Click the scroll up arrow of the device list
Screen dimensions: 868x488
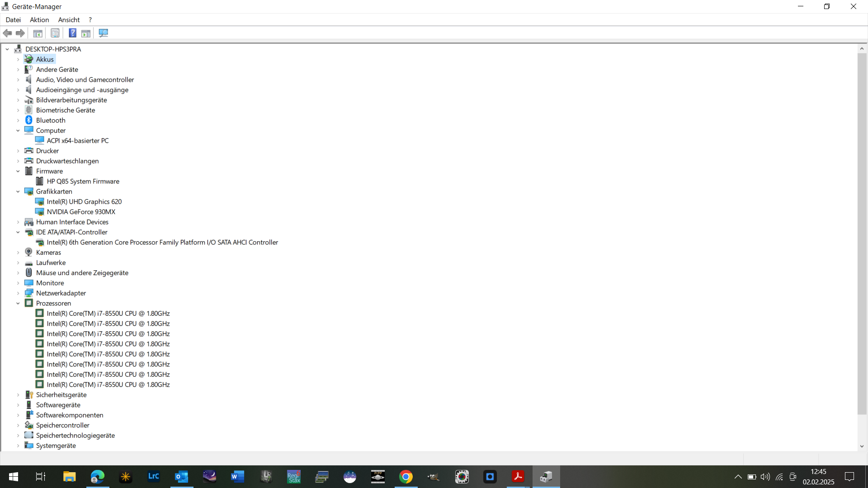tap(862, 49)
